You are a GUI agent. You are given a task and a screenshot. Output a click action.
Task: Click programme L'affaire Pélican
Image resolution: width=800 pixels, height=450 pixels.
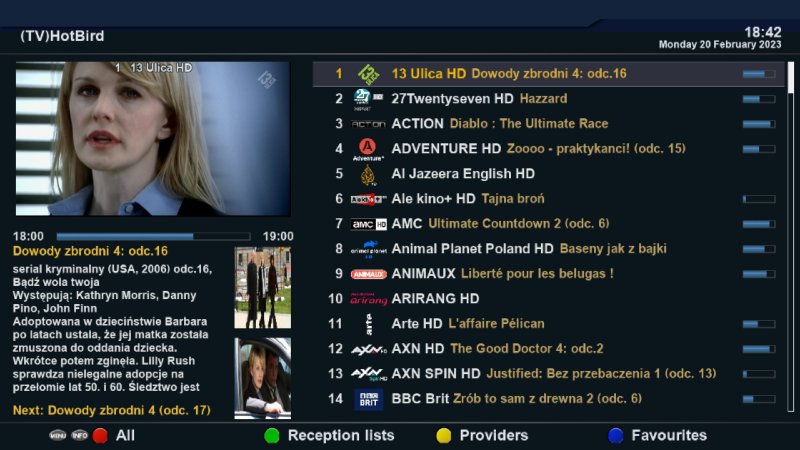pyautogui.click(x=496, y=324)
